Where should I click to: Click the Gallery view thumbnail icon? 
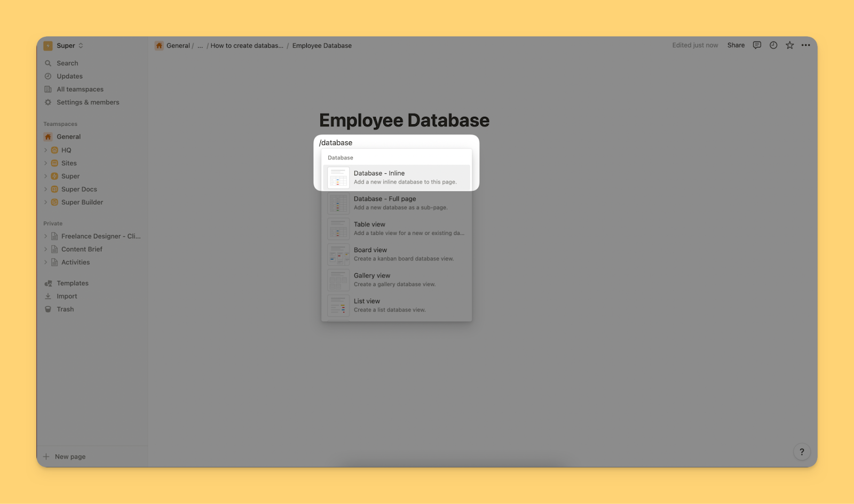(338, 280)
